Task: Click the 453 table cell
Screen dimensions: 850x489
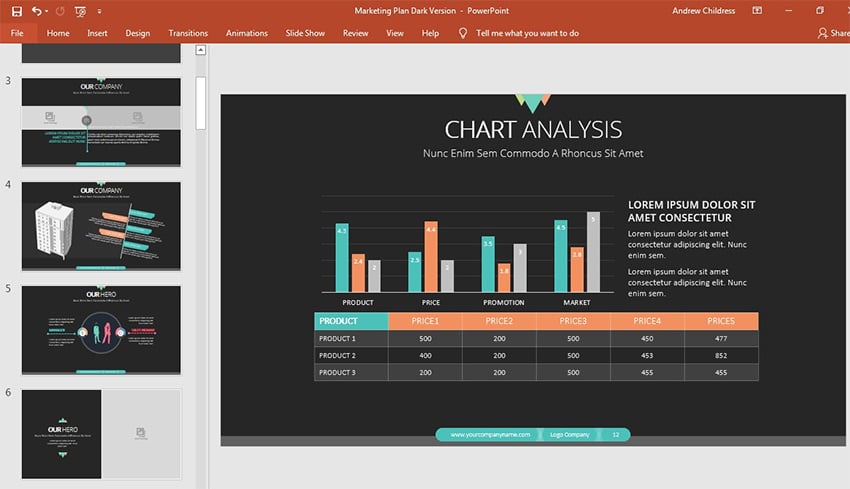Action: coord(647,356)
